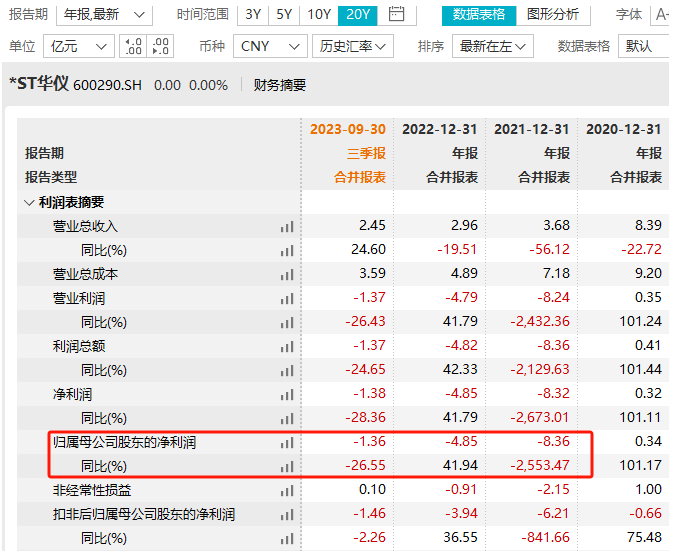
Task: Show chart for 非经常性损益 row
Action: point(288,490)
